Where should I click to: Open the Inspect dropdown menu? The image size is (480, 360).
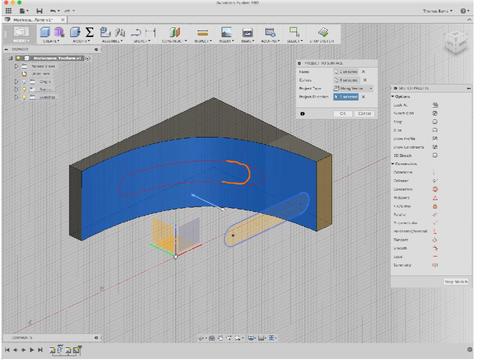203,41
